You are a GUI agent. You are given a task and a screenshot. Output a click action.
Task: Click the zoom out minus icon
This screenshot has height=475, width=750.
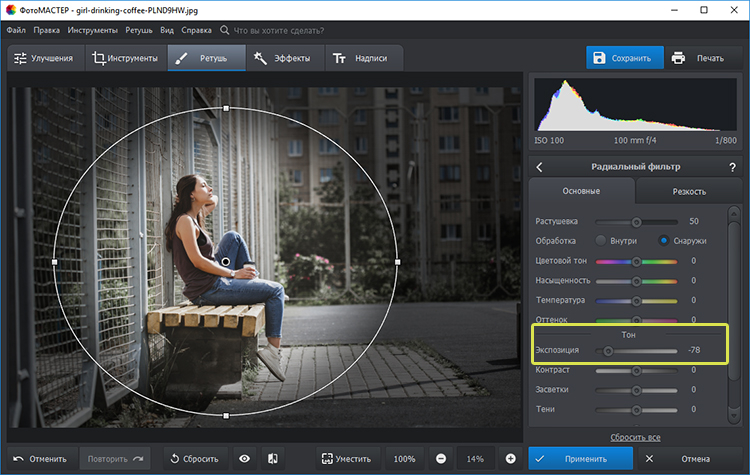[x=441, y=459]
